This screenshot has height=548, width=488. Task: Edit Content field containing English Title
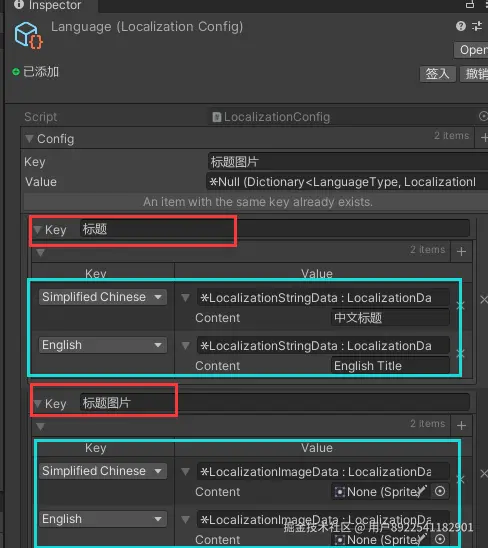pos(390,366)
